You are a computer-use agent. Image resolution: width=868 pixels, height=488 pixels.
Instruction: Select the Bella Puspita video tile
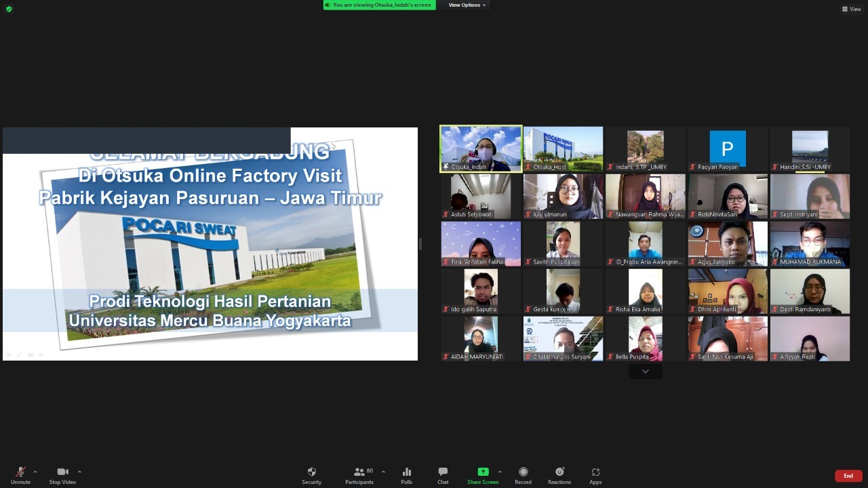[x=645, y=339]
